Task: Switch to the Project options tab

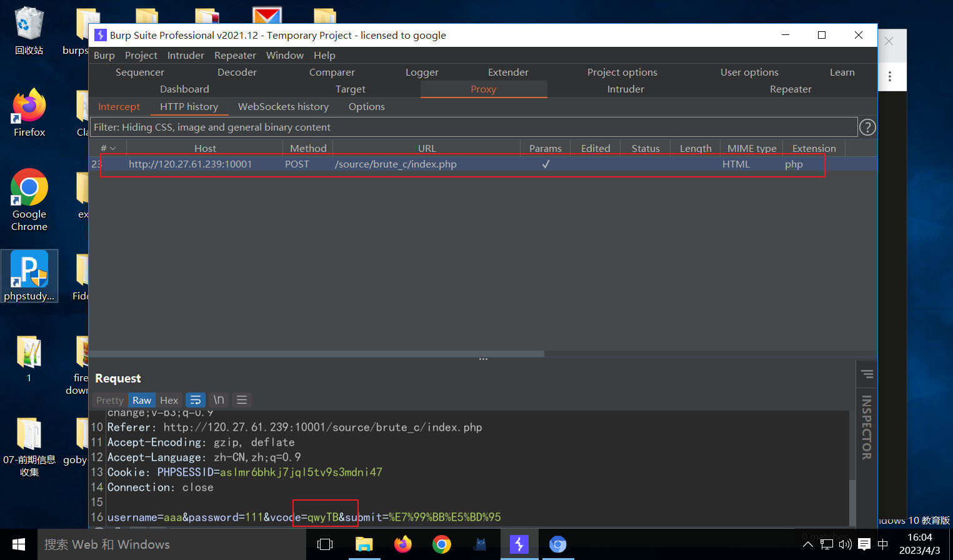Action: pyautogui.click(x=622, y=72)
